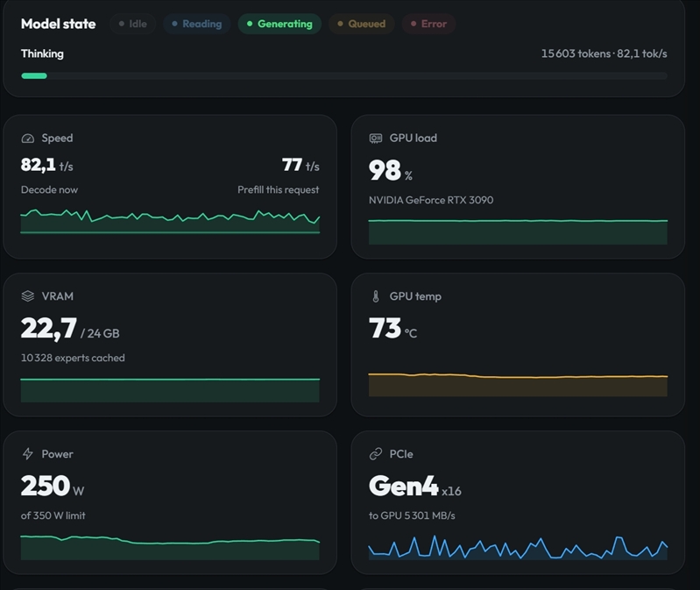The height and width of the screenshot is (590, 700).
Task: Click the decode speed sparkline chart
Action: click(x=170, y=221)
